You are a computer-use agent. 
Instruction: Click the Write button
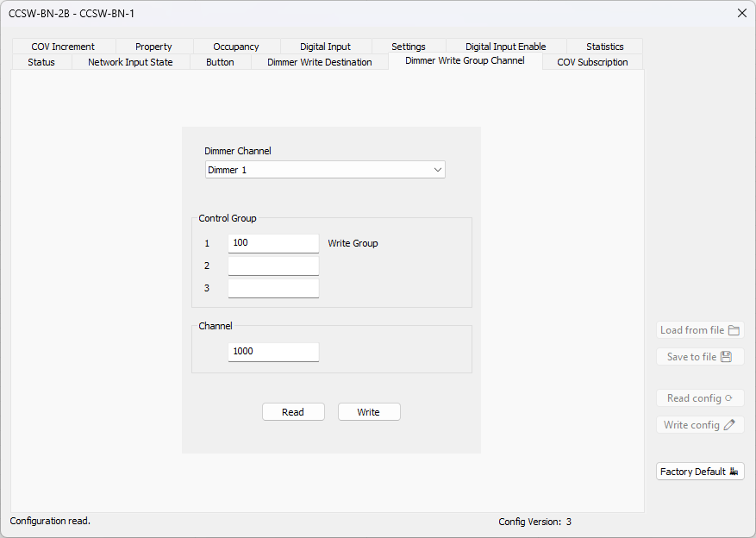(x=369, y=412)
